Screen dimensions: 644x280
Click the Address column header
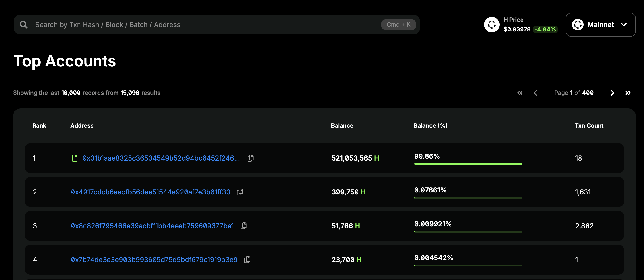pos(82,125)
